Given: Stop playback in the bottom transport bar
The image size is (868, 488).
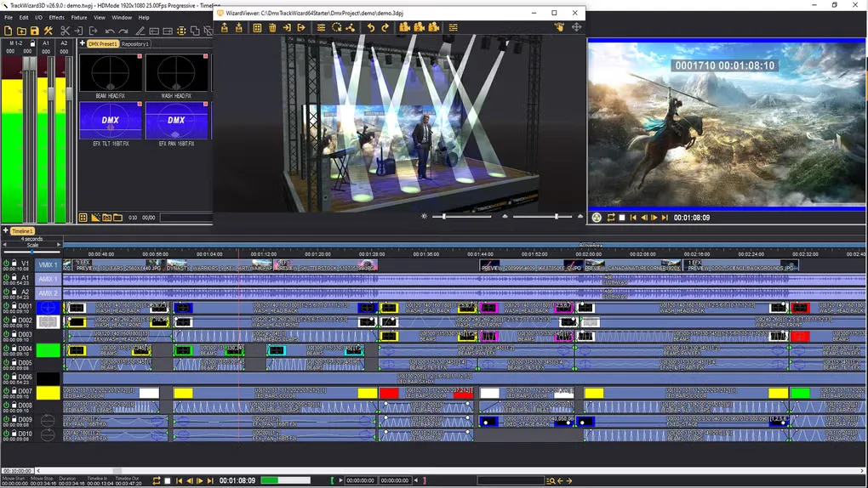Looking at the screenshot, I should [x=168, y=481].
